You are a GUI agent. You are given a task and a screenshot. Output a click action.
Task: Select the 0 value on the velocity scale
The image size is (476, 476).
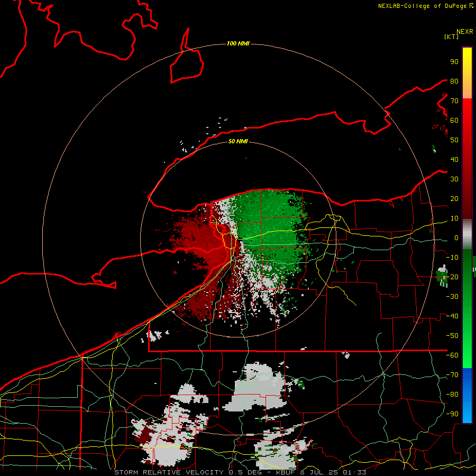point(456,237)
